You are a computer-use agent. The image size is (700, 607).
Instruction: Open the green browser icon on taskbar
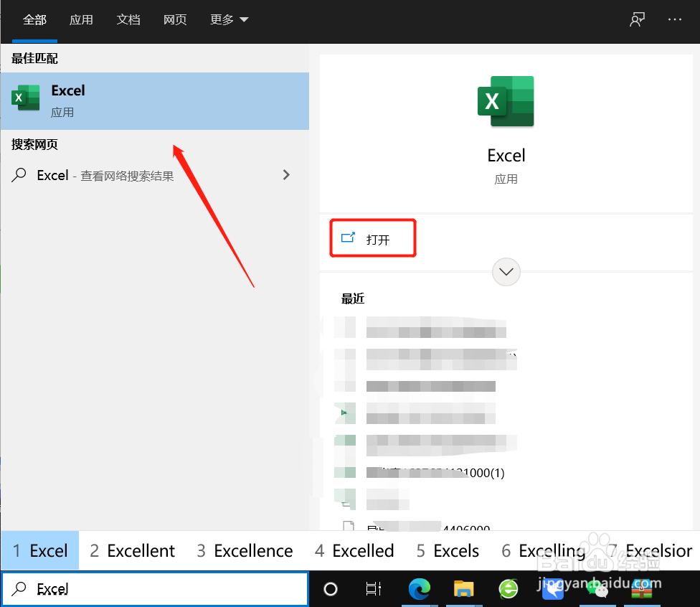[509, 588]
